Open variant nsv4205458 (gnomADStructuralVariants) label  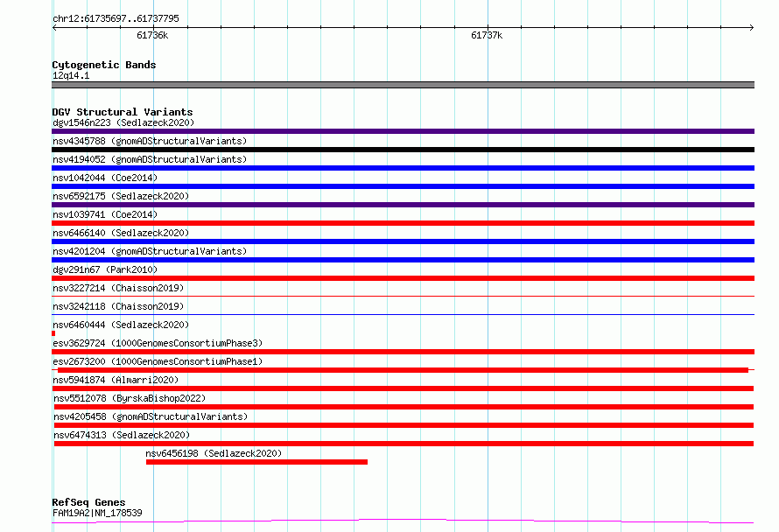(x=151, y=416)
